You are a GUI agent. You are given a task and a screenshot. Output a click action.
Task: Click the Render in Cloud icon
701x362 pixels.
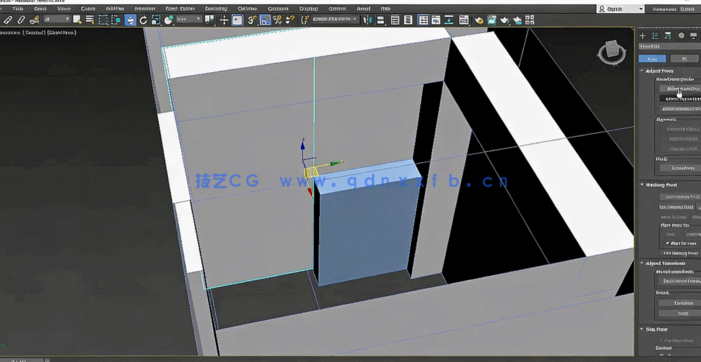pos(518,20)
